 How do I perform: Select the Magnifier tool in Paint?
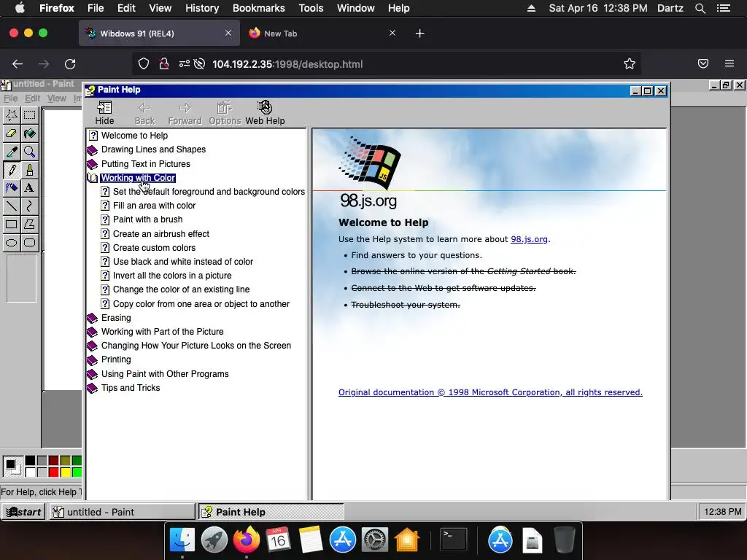pos(29,152)
